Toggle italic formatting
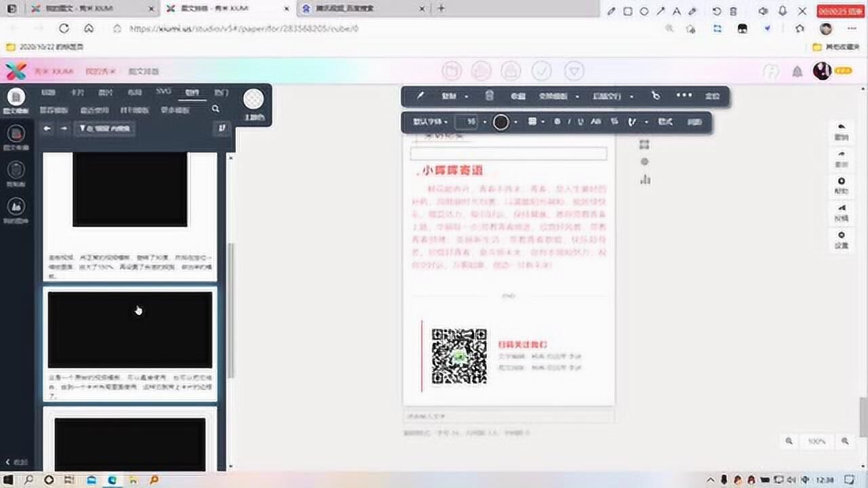This screenshot has width=868, height=488. [x=569, y=122]
